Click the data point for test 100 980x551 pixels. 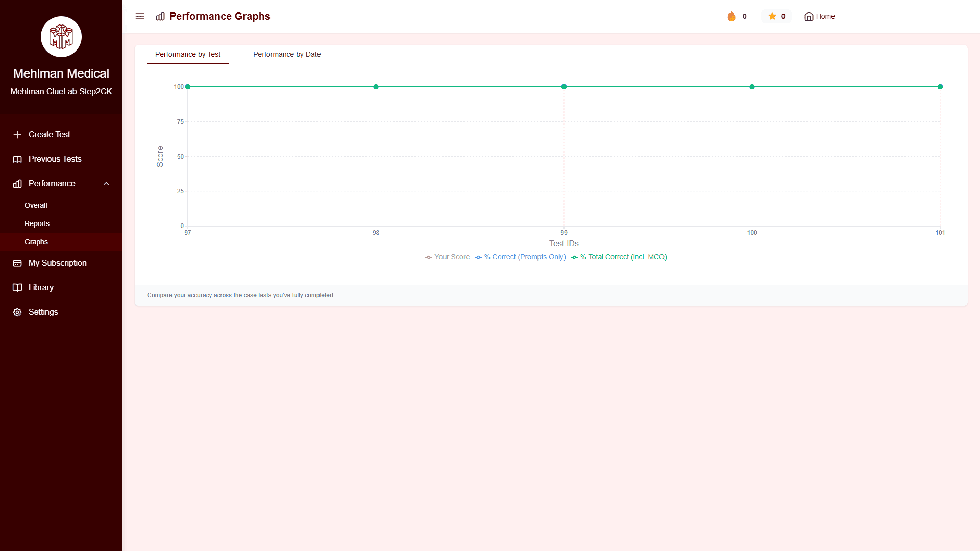click(x=752, y=87)
